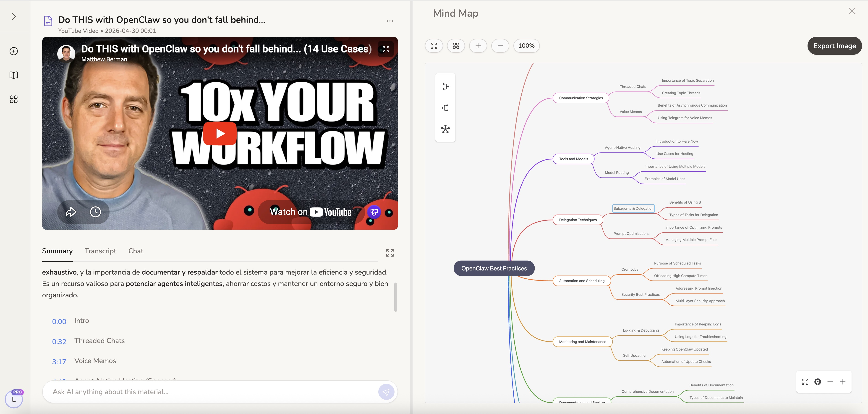The image size is (868, 414).
Task: Click the send message paper plane button
Action: tap(386, 392)
